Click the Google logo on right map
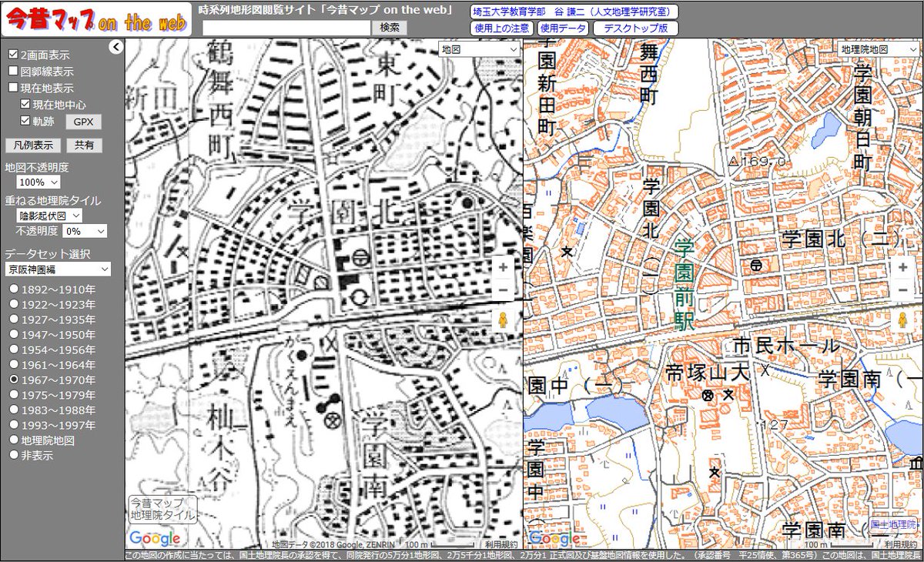This screenshot has width=924, height=562. point(554,538)
